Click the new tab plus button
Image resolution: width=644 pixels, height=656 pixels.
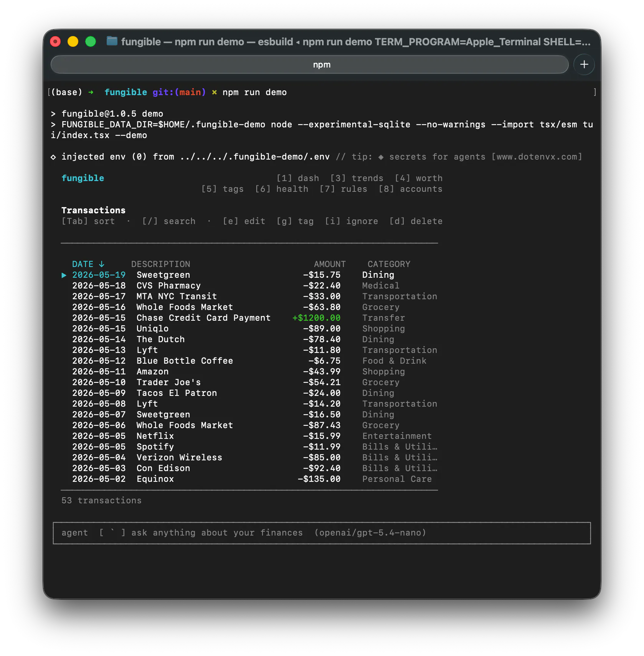[x=584, y=64]
